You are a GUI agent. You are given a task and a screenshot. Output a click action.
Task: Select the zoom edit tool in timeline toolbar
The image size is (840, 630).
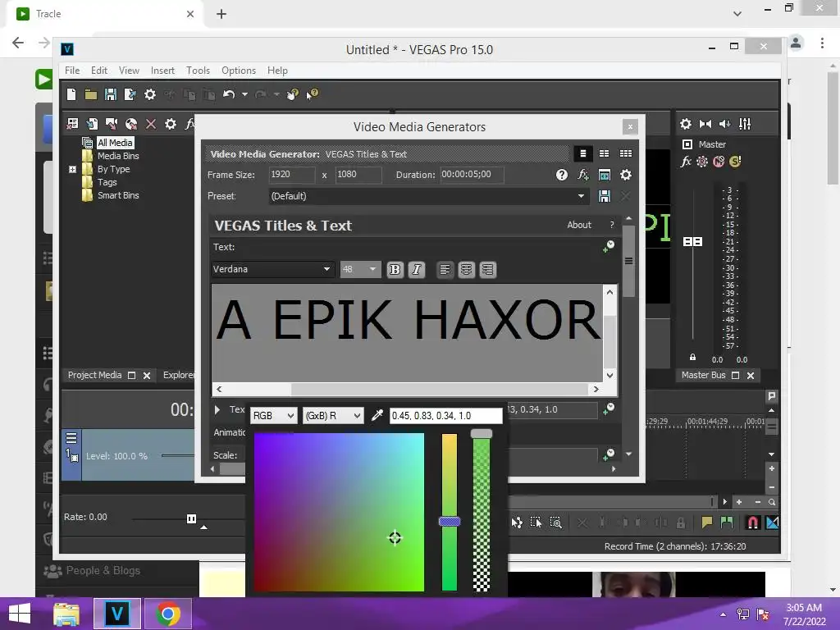click(556, 523)
